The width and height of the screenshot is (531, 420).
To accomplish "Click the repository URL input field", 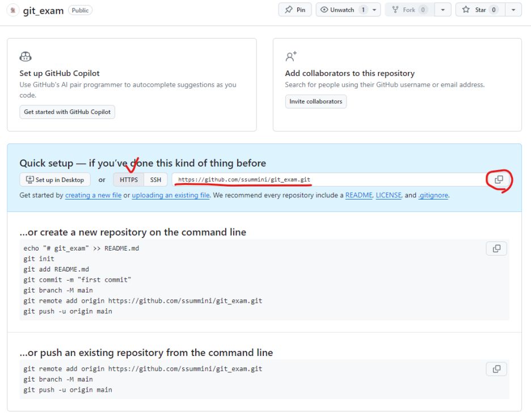I will tap(329, 180).
